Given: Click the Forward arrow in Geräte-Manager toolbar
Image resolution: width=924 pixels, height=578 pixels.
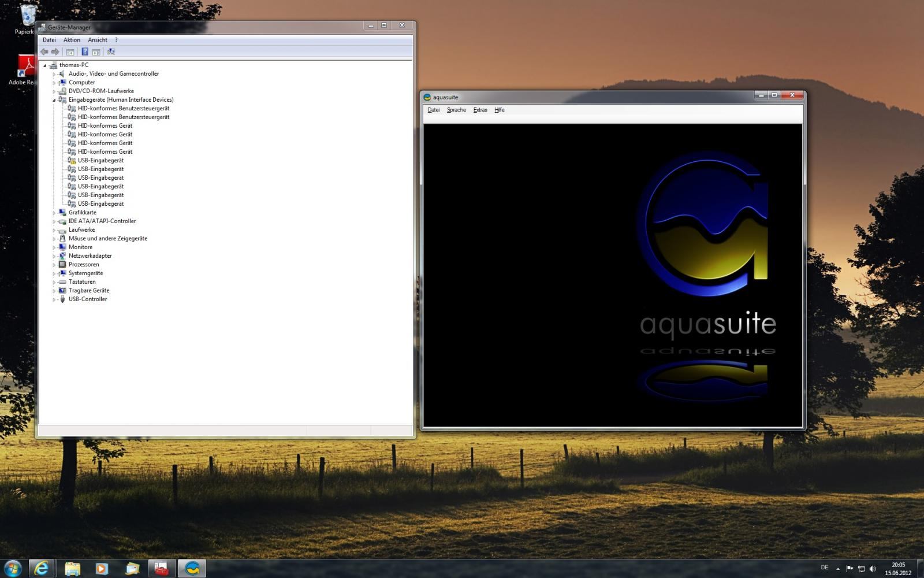Looking at the screenshot, I should pos(55,52).
